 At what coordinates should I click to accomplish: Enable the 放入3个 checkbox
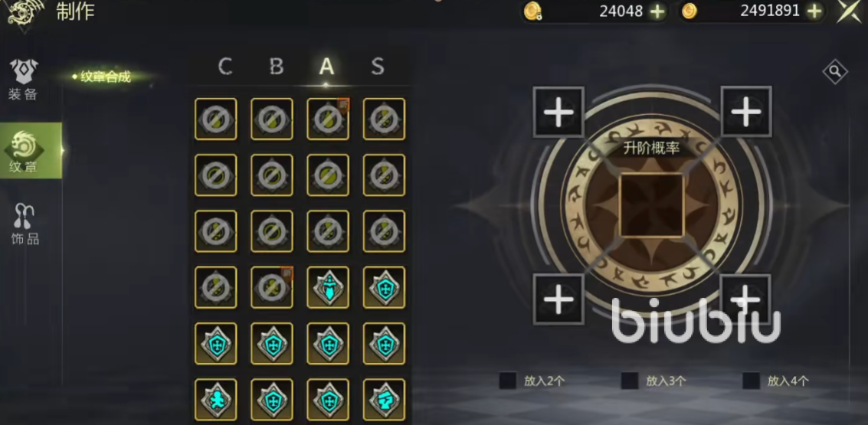tap(630, 380)
